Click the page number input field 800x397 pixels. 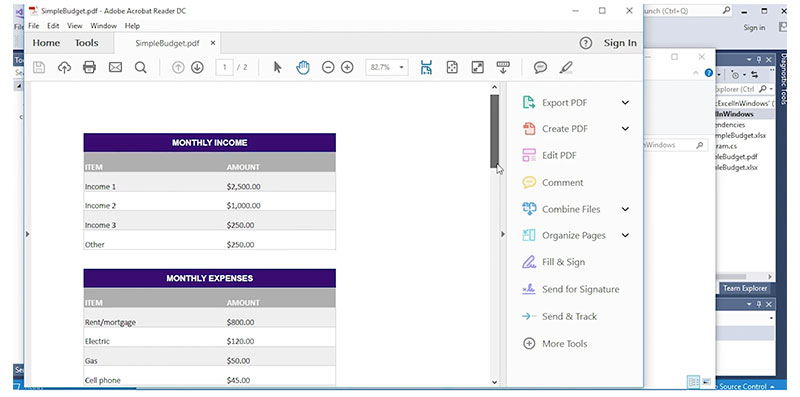coord(224,67)
